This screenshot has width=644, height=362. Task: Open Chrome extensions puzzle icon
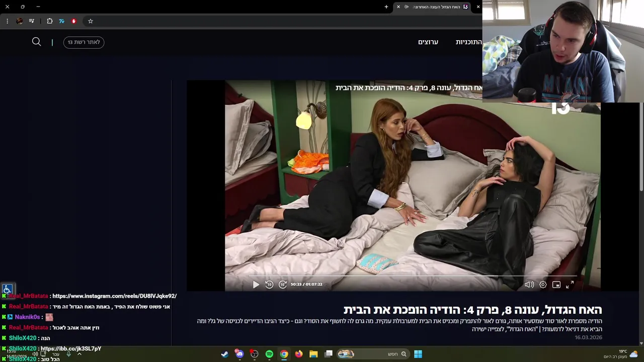(x=50, y=21)
